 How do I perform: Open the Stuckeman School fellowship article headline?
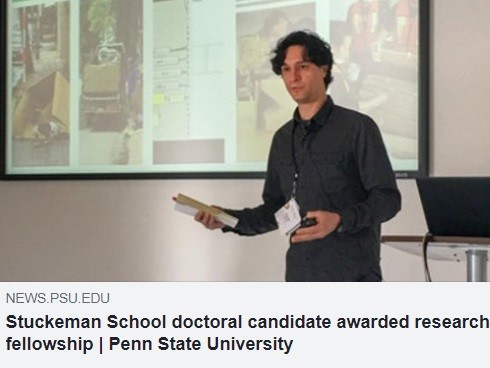[x=247, y=333]
